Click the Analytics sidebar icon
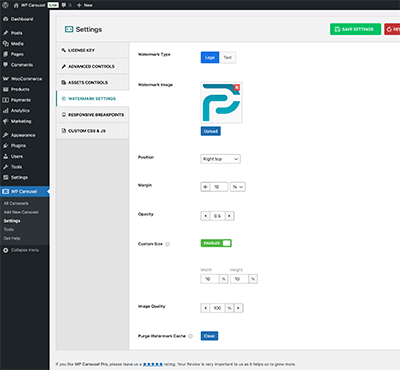 (6, 111)
